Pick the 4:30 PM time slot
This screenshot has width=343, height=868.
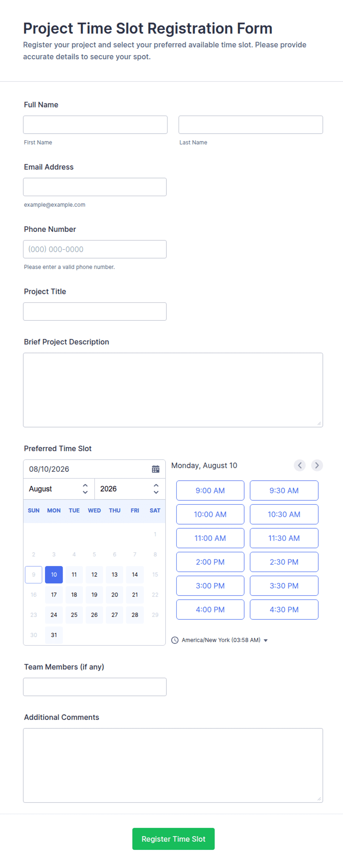(x=284, y=610)
